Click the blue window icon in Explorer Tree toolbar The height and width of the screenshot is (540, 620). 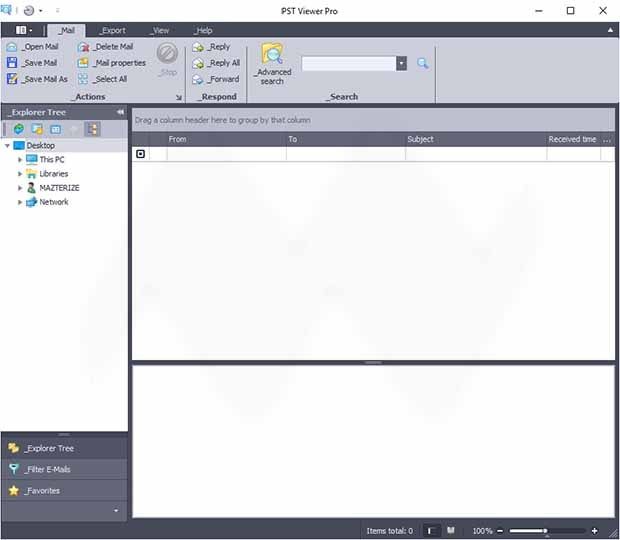tap(56, 129)
